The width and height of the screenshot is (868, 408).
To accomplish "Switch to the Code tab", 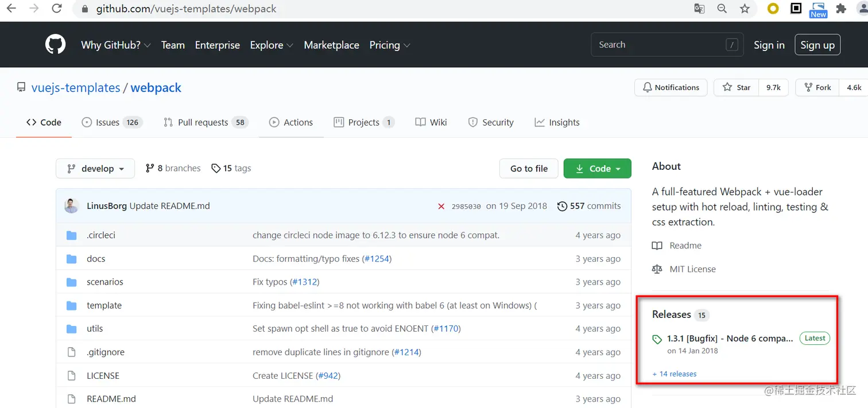I will click(x=44, y=122).
